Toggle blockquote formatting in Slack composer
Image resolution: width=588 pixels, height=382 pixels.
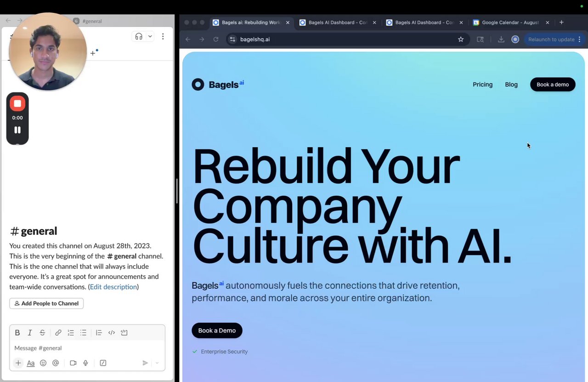(99, 333)
